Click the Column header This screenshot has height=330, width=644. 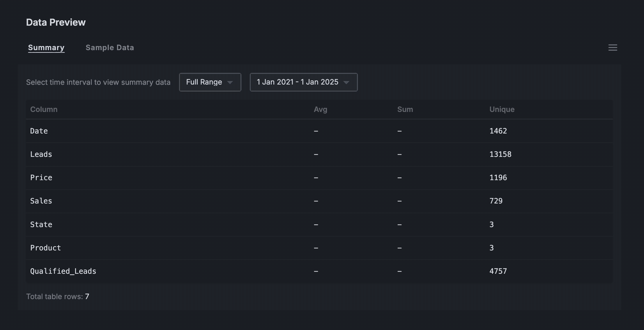tap(44, 109)
